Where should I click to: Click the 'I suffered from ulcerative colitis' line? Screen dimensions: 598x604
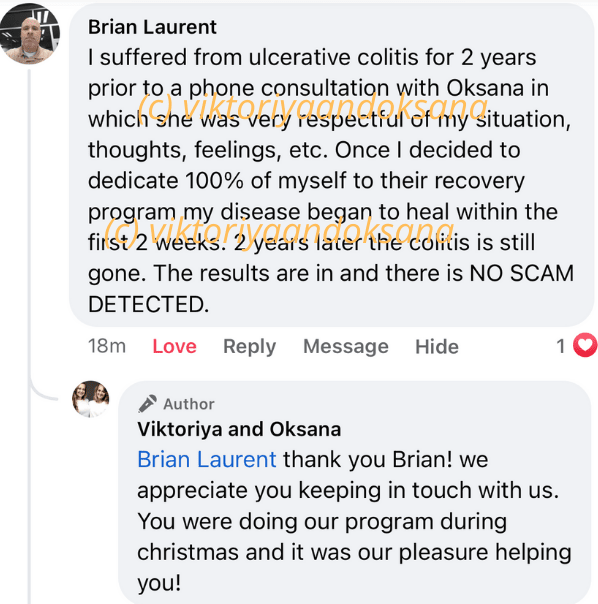click(x=312, y=57)
